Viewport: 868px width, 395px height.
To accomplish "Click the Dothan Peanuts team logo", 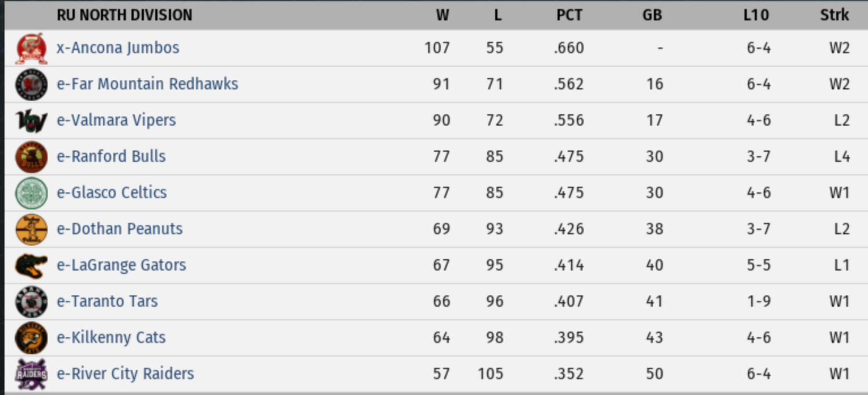I will coord(31,229).
